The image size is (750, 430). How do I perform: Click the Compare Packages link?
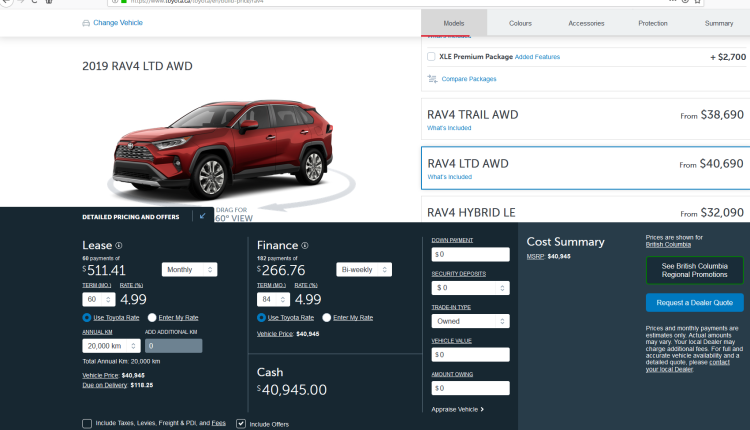469,79
